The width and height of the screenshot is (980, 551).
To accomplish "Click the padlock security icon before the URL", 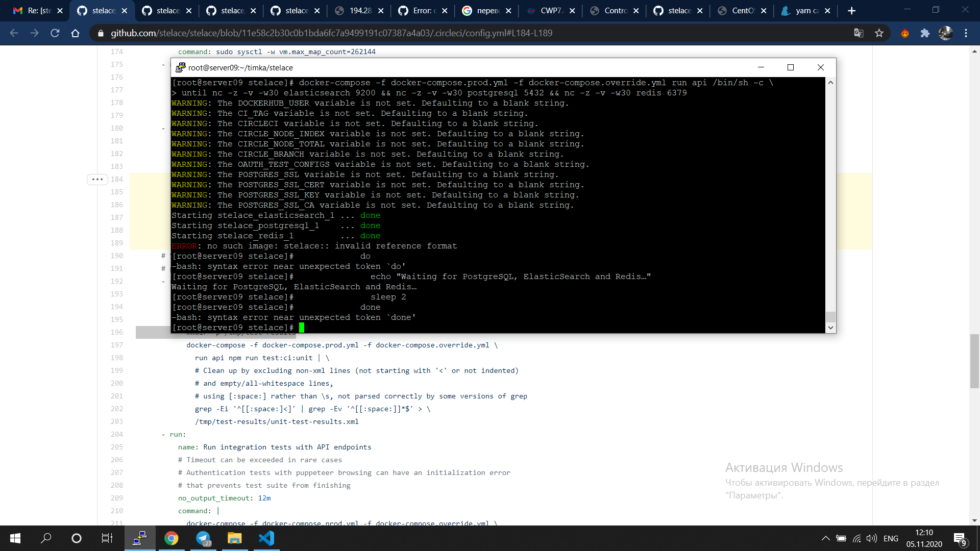I will pyautogui.click(x=100, y=33).
